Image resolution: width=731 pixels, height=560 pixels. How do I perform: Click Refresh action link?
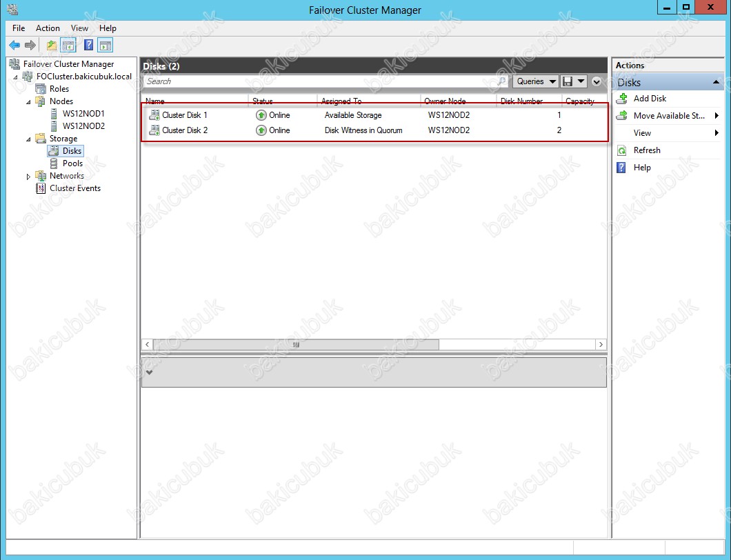(x=647, y=150)
